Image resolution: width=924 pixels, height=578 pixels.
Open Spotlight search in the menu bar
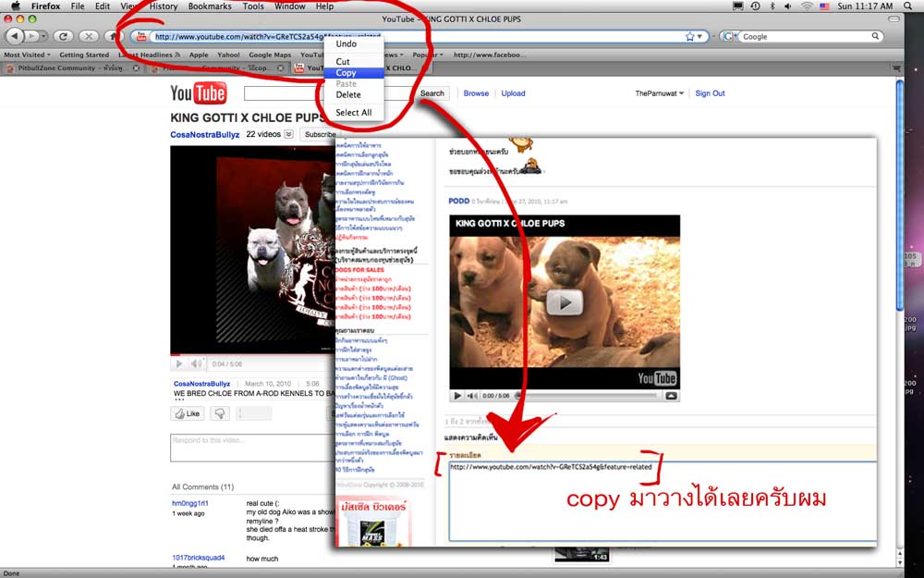908,6
